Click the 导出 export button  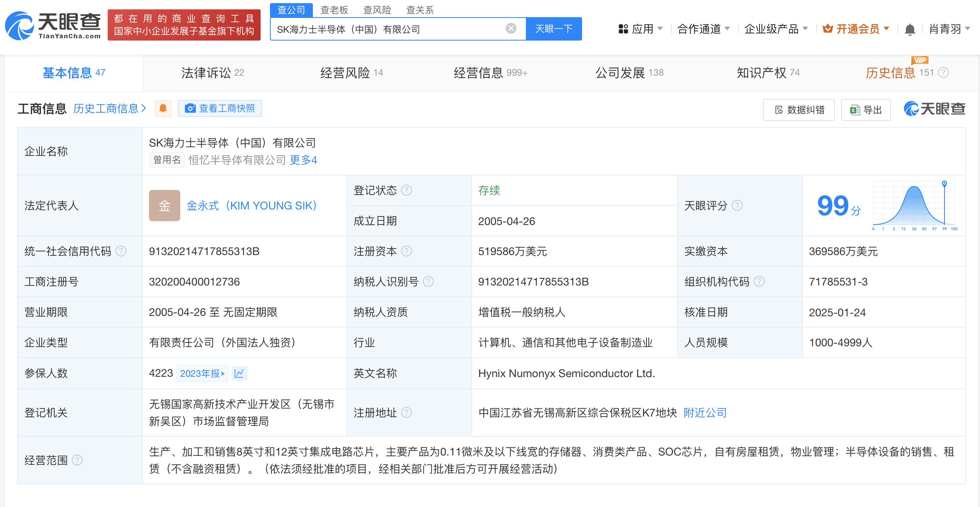click(866, 110)
